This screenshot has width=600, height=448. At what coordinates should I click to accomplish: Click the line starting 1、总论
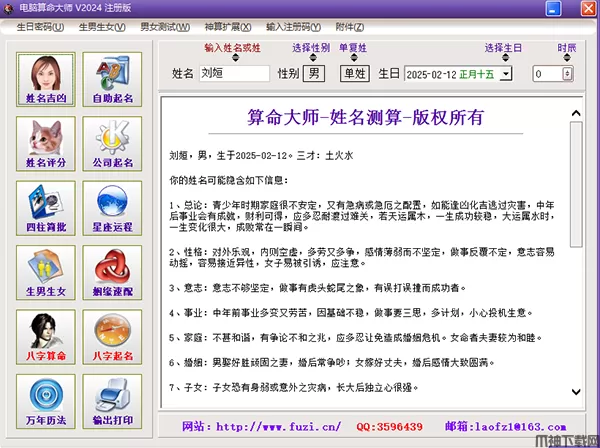(x=362, y=216)
